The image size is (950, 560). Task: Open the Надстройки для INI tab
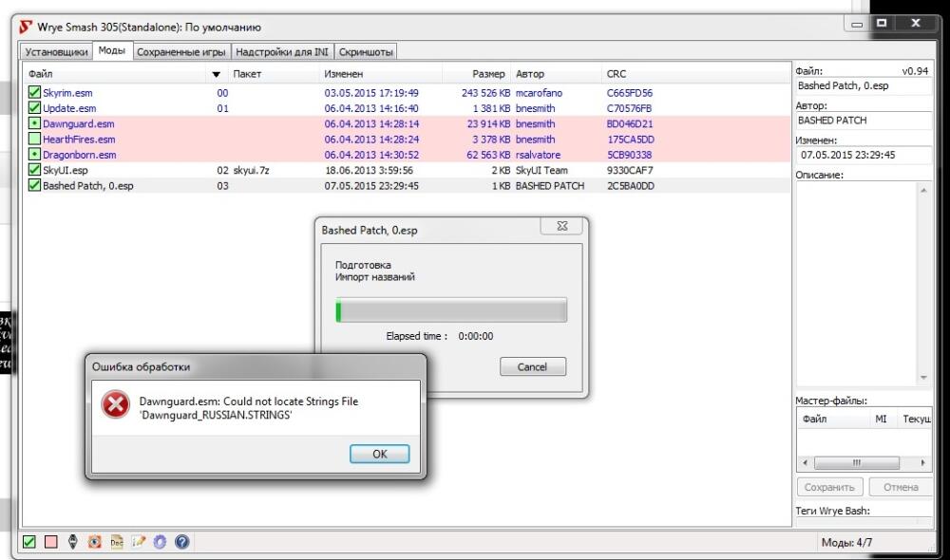[282, 52]
